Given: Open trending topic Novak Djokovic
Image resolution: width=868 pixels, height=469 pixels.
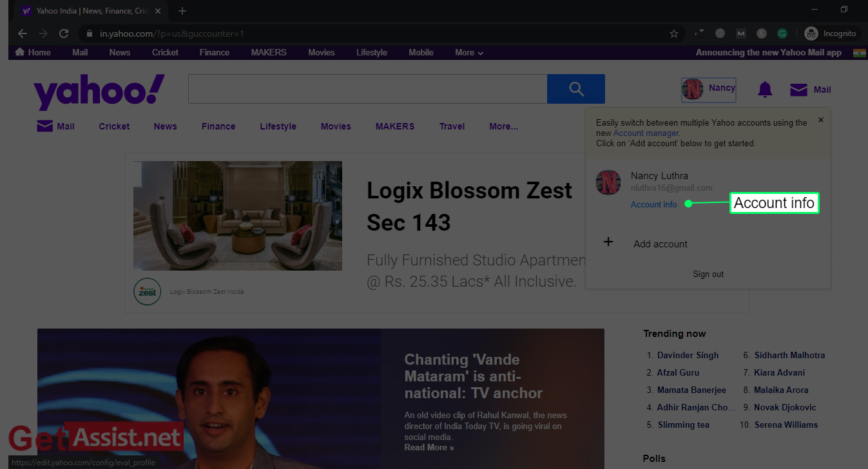Looking at the screenshot, I should pos(785,407).
